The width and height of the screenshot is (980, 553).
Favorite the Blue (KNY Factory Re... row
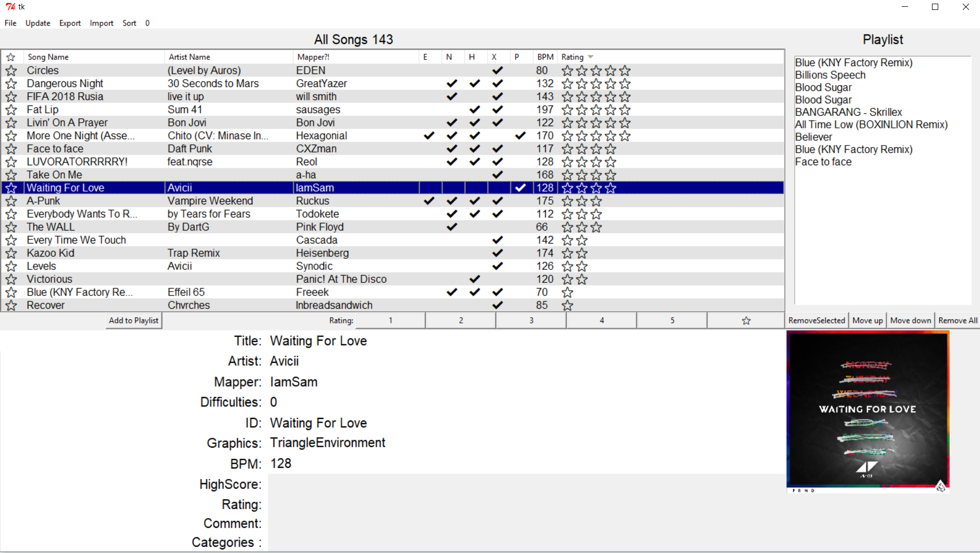tap(11, 292)
